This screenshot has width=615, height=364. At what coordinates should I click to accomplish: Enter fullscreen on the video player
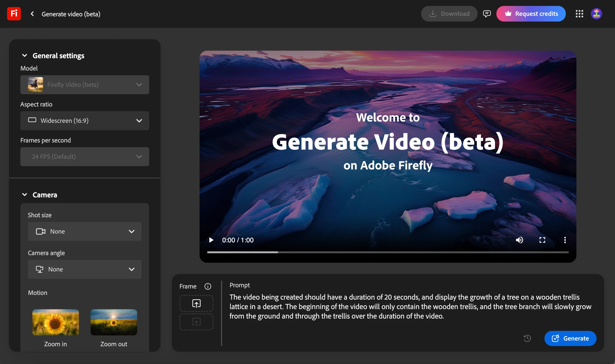pos(542,240)
